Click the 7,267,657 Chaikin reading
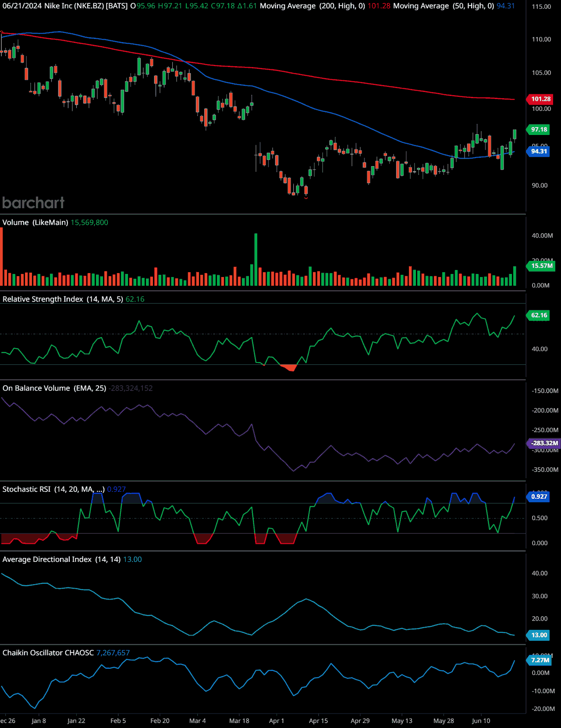Image resolution: width=561 pixels, height=728 pixels. pyautogui.click(x=113, y=653)
